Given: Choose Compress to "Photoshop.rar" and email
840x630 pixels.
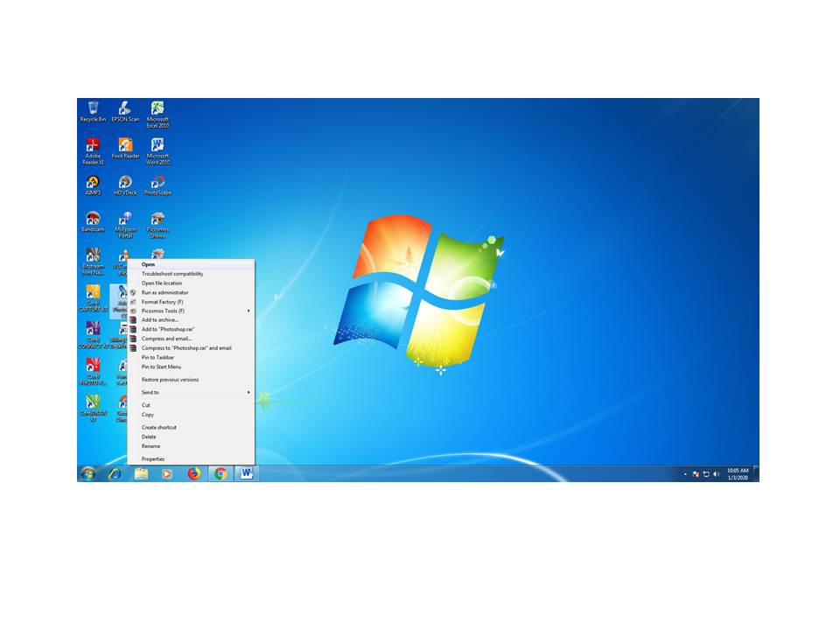Looking at the screenshot, I should pos(191,348).
